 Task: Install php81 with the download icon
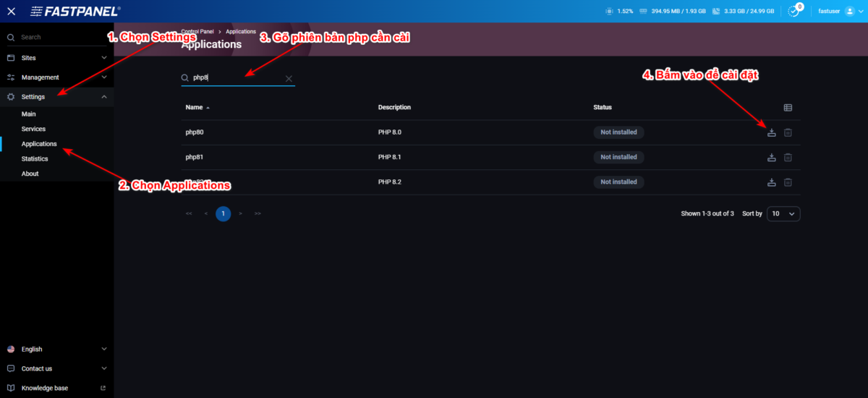coord(772,157)
